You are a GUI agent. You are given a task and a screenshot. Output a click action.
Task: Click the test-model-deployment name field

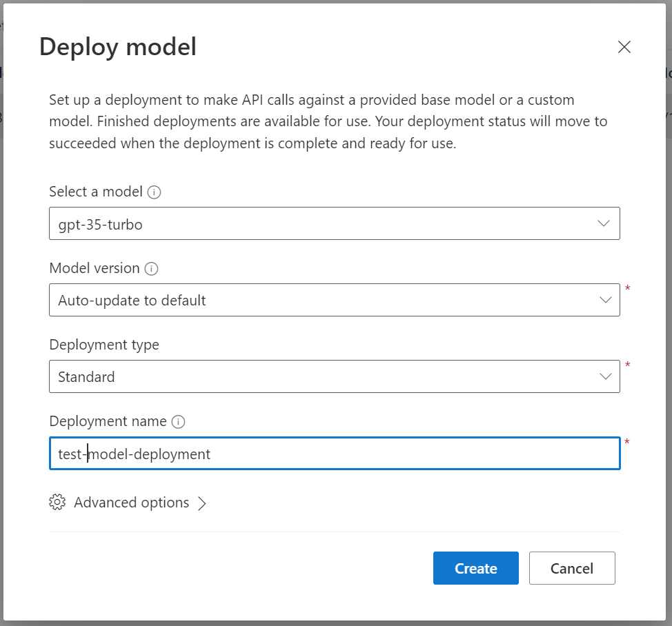(334, 454)
